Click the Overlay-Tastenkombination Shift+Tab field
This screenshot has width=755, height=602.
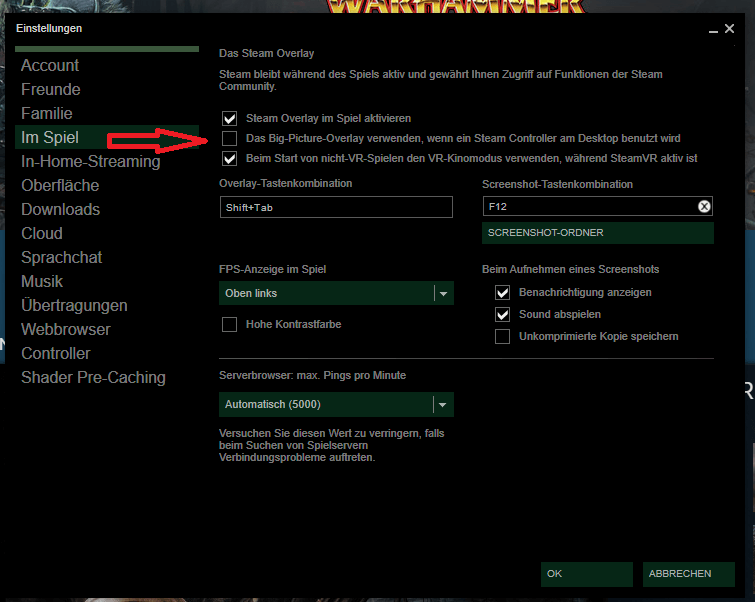[x=336, y=207]
